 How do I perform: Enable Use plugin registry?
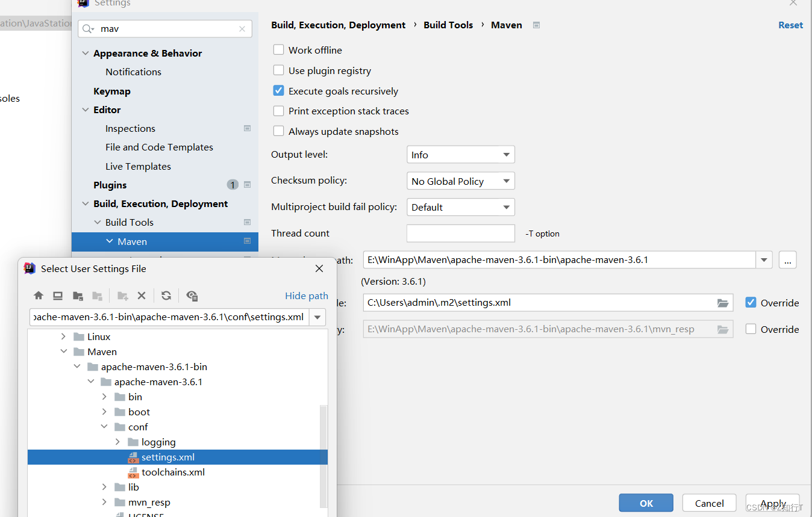[278, 70]
